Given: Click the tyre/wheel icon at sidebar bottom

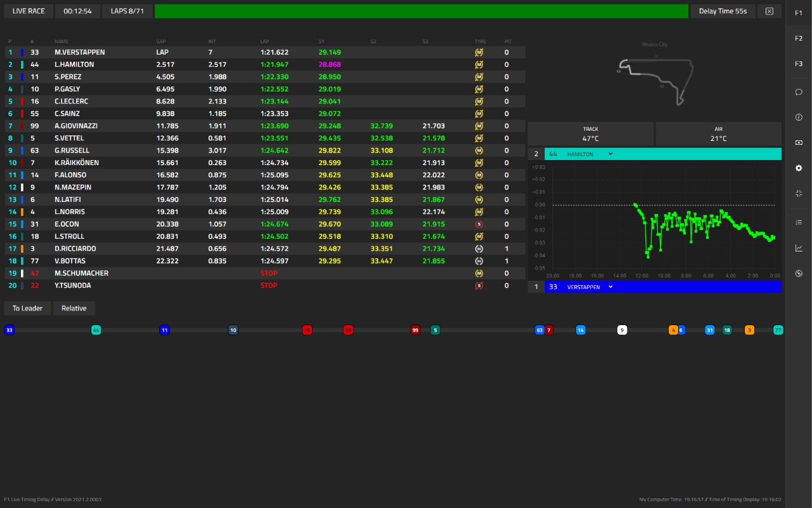Looking at the screenshot, I should [x=799, y=274].
